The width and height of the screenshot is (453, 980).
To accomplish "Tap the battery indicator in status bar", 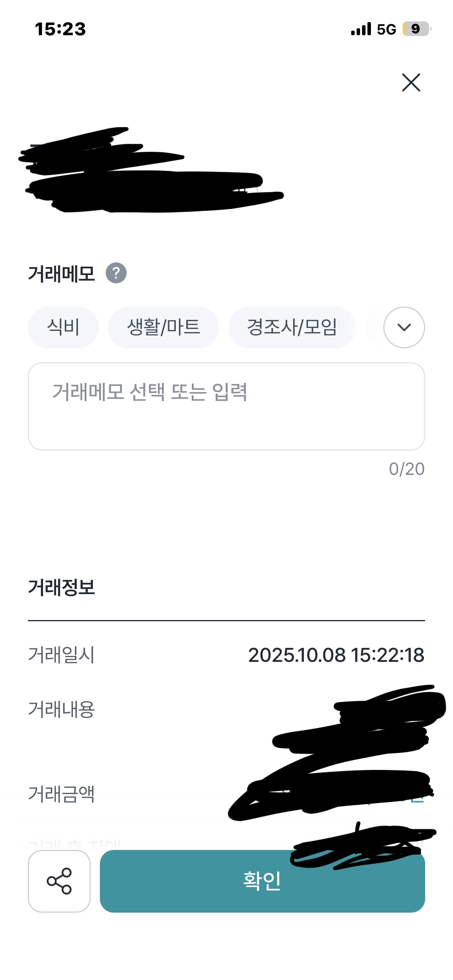I will (416, 29).
